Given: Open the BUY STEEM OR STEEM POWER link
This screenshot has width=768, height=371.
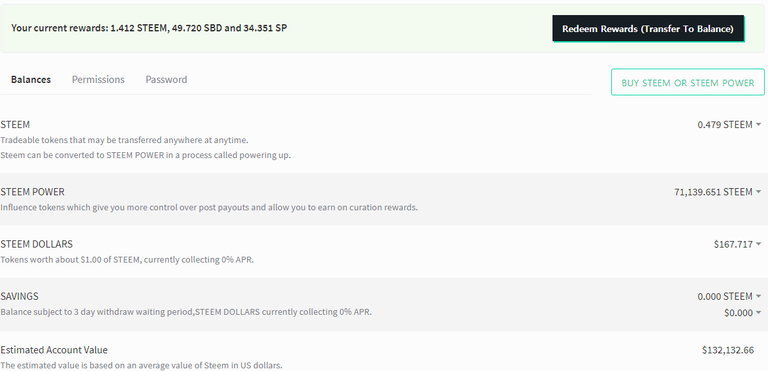Looking at the screenshot, I should [x=688, y=82].
